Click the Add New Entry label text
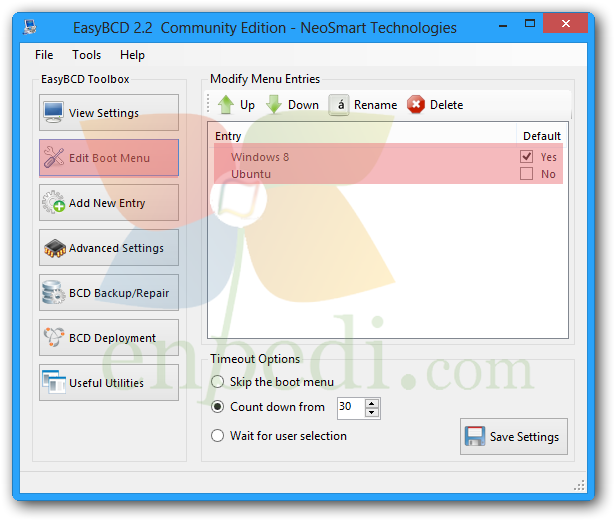Screen dimensions: 615x521 point(107,203)
